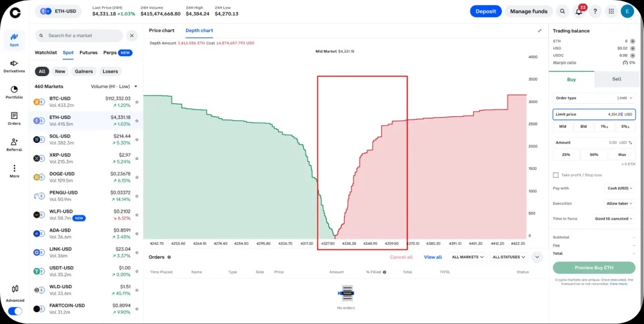The image size is (644, 324).
Task: Enable Take profit / Stop loss checkbox
Action: coord(555,175)
